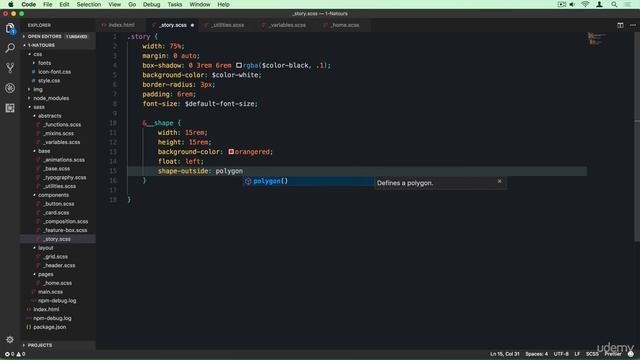Open Spotlight search in menu bar

(614, 4)
